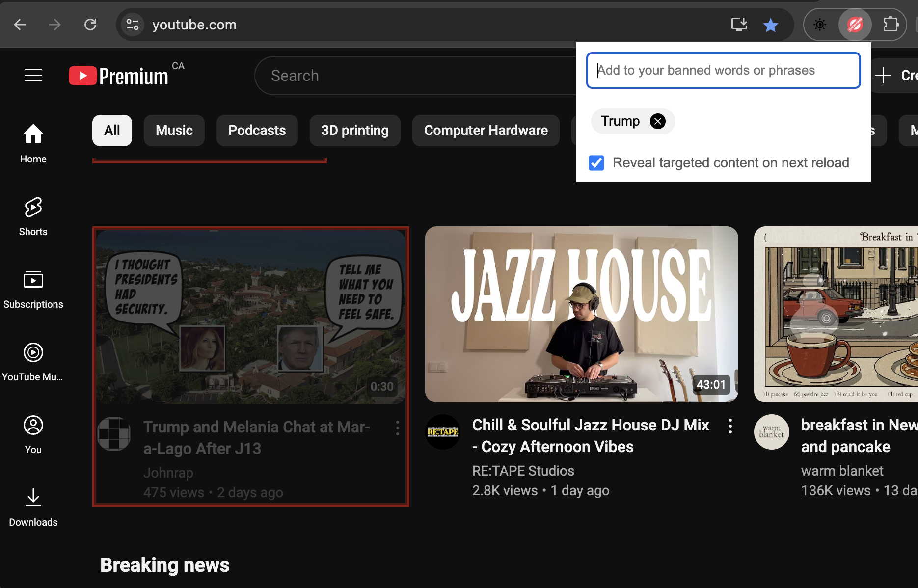The width and height of the screenshot is (918, 588).
Task: Reload the page with the refresh icon
Action: coord(90,25)
